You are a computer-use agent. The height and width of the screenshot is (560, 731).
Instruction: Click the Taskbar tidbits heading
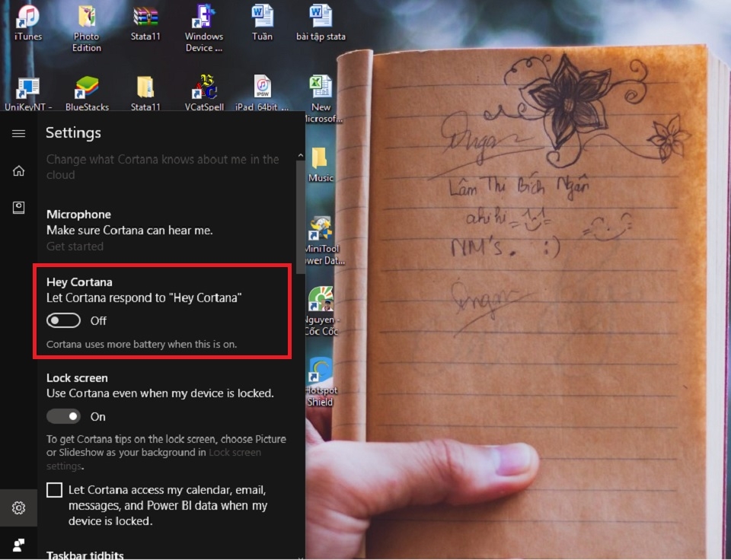85,555
